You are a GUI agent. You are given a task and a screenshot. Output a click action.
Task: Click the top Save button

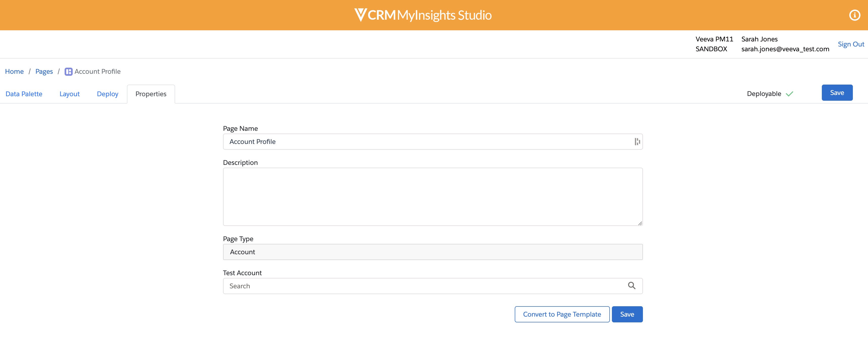[x=837, y=92]
